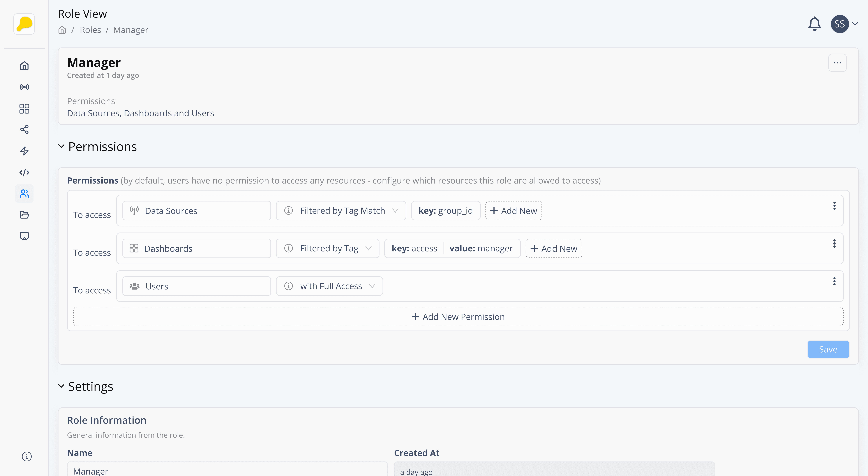The width and height of the screenshot is (868, 476).
Task: Open the Manager card more-options button
Action: pyautogui.click(x=837, y=63)
